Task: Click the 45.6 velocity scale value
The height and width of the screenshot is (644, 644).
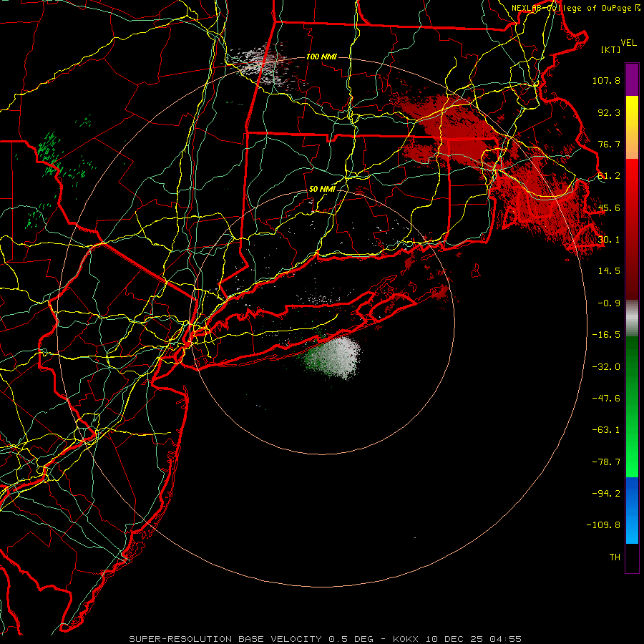Action: click(609, 208)
